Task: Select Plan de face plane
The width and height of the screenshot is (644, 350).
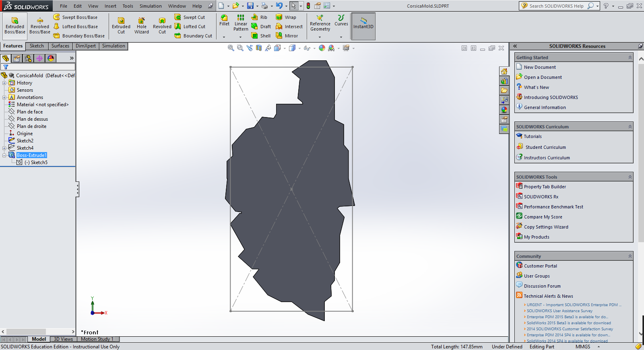Action: tap(30, 112)
